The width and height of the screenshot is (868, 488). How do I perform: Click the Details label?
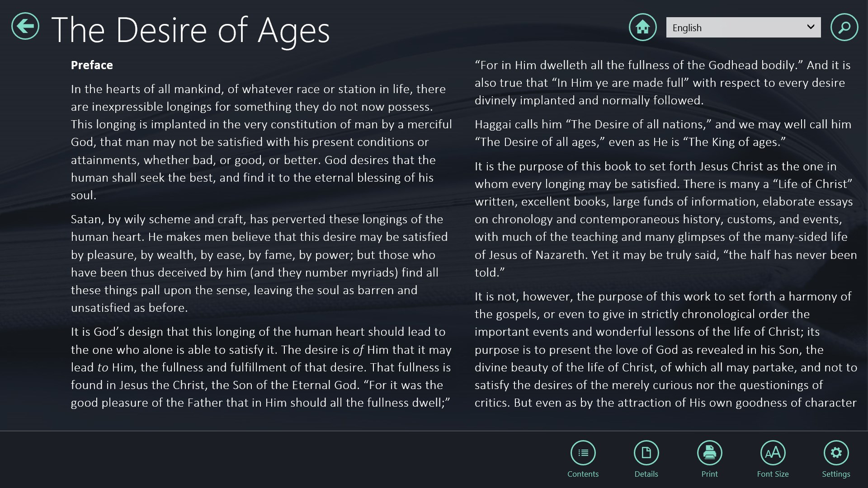646,474
